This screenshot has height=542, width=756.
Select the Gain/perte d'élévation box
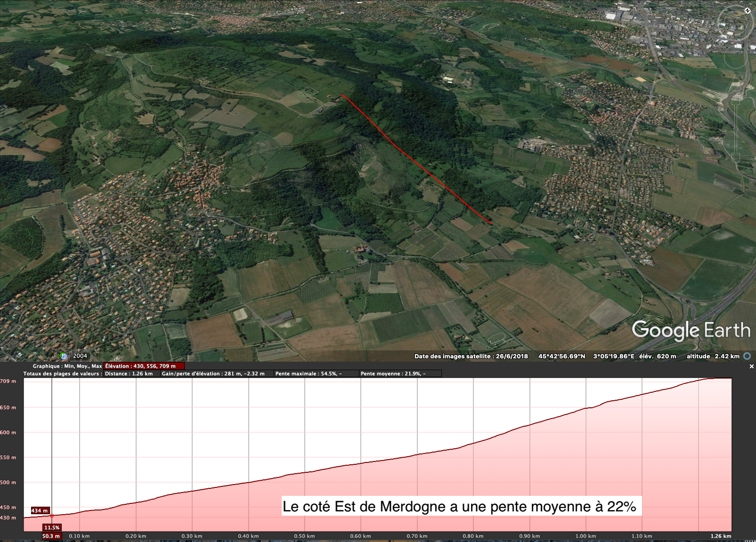(213, 373)
